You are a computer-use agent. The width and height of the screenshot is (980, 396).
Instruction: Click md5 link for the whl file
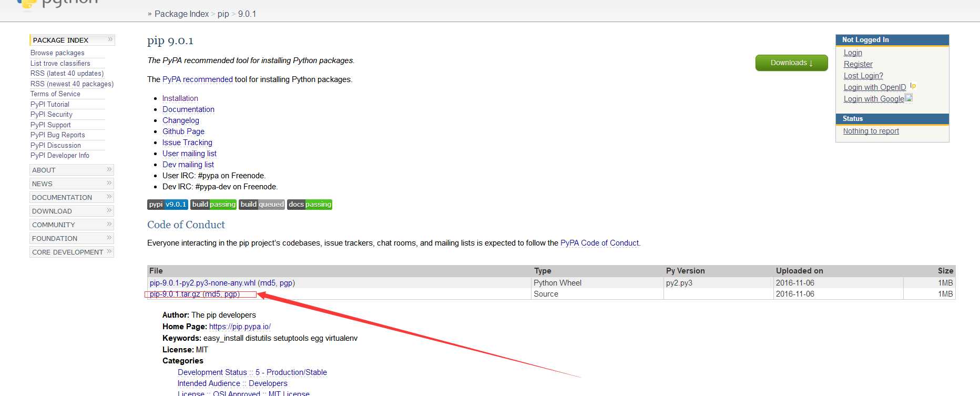pyautogui.click(x=268, y=283)
